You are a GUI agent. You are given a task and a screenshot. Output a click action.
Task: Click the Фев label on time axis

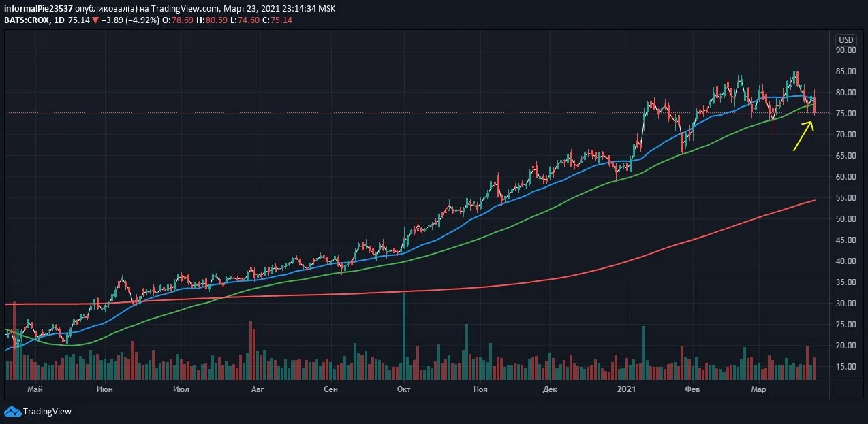pyautogui.click(x=692, y=389)
